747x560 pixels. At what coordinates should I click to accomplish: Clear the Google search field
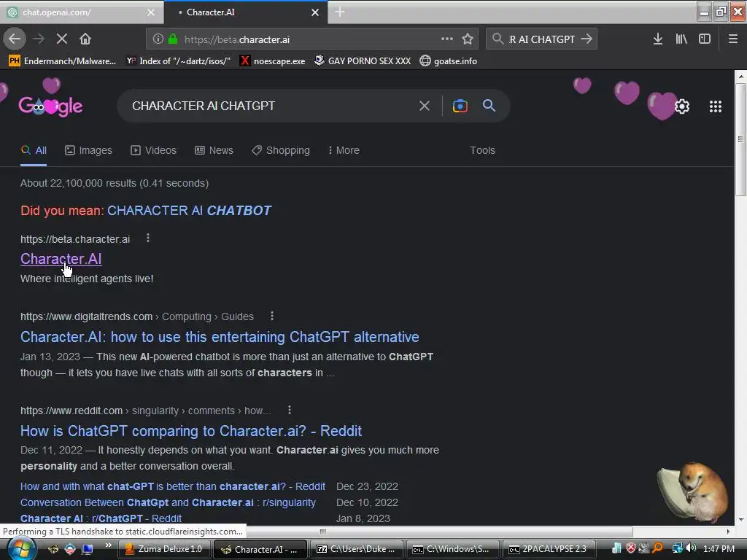pos(424,106)
